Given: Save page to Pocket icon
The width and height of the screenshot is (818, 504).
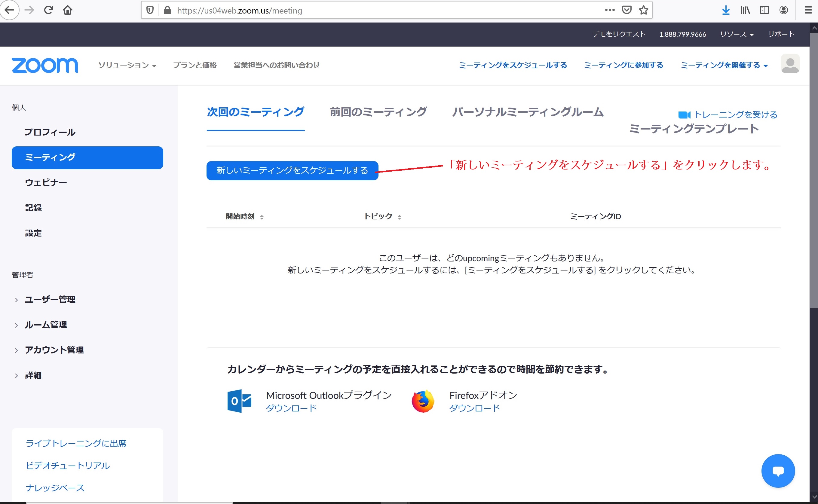Looking at the screenshot, I should [627, 10].
